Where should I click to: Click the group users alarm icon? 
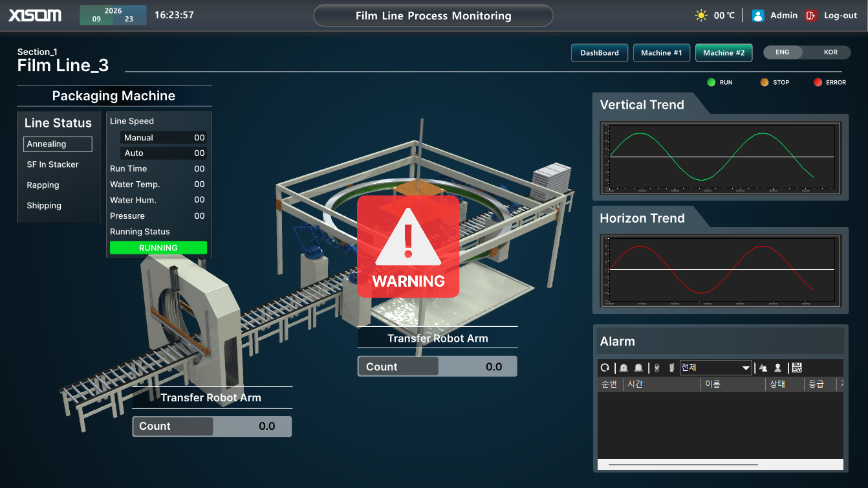(763, 368)
